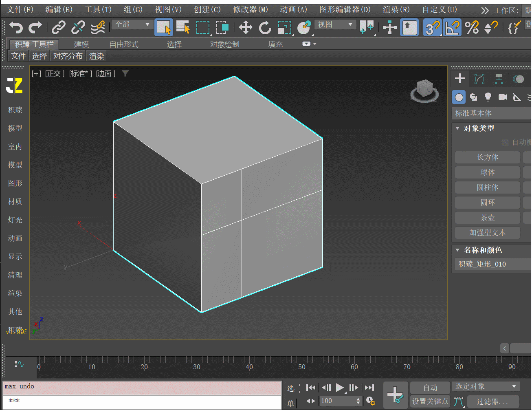Open the 编辑(E) menu
The width and height of the screenshot is (532, 410).
click(x=59, y=9)
